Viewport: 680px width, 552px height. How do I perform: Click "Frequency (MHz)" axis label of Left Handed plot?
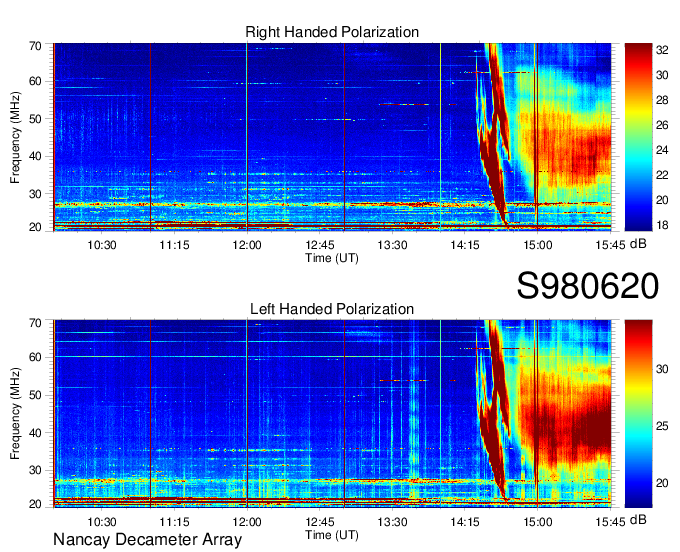click(x=15, y=414)
